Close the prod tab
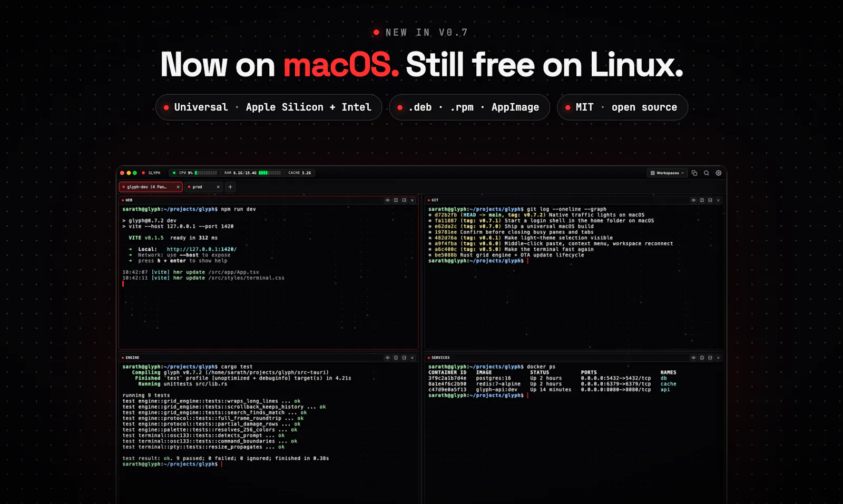 (218, 187)
